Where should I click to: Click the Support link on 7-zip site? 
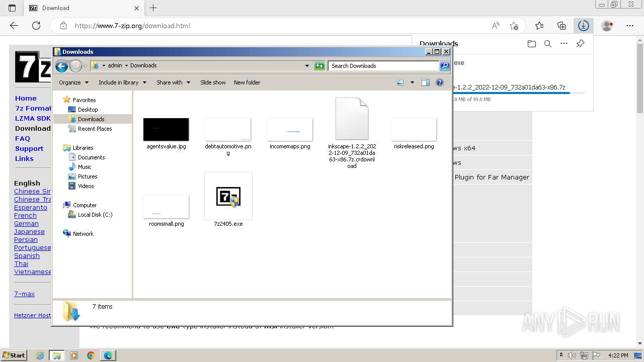(29, 148)
